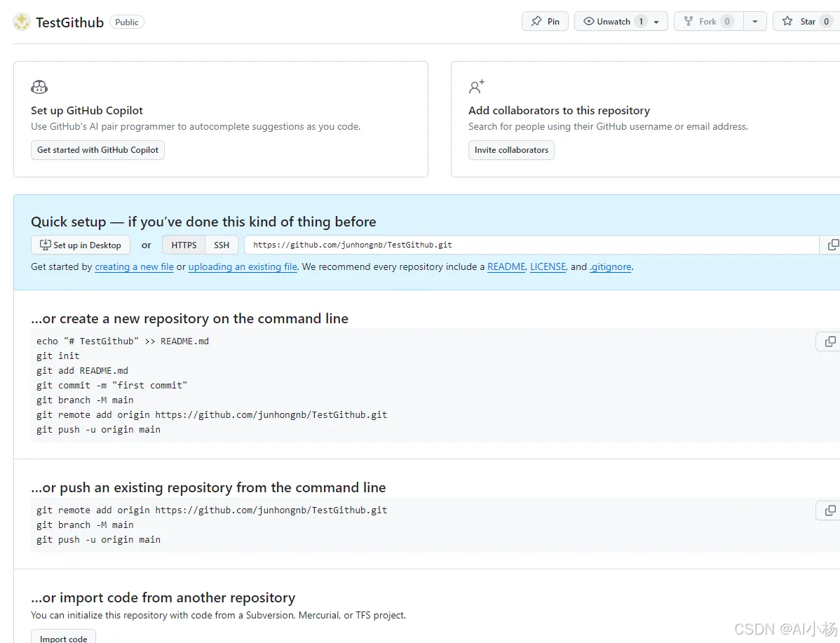Click Get started with GitHub Copilot

pyautogui.click(x=97, y=150)
